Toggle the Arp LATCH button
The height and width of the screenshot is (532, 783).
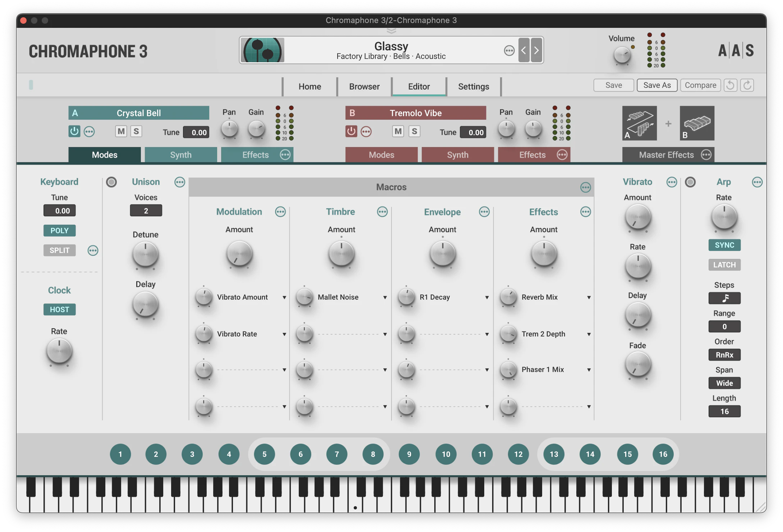(724, 265)
